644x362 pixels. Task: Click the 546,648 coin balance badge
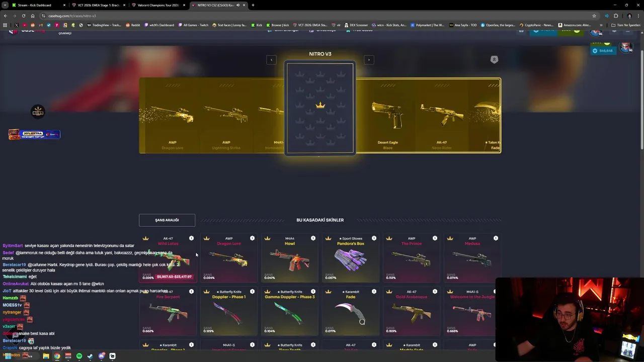(603, 51)
